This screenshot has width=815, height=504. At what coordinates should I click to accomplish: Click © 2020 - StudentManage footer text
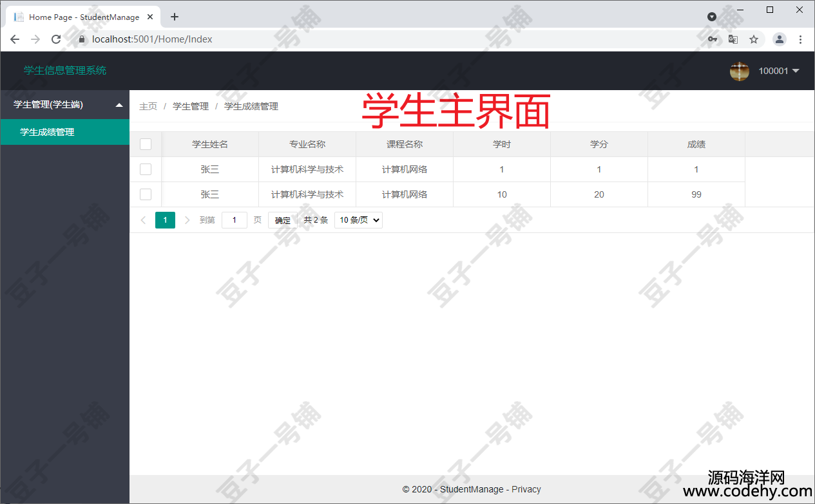pyautogui.click(x=453, y=489)
